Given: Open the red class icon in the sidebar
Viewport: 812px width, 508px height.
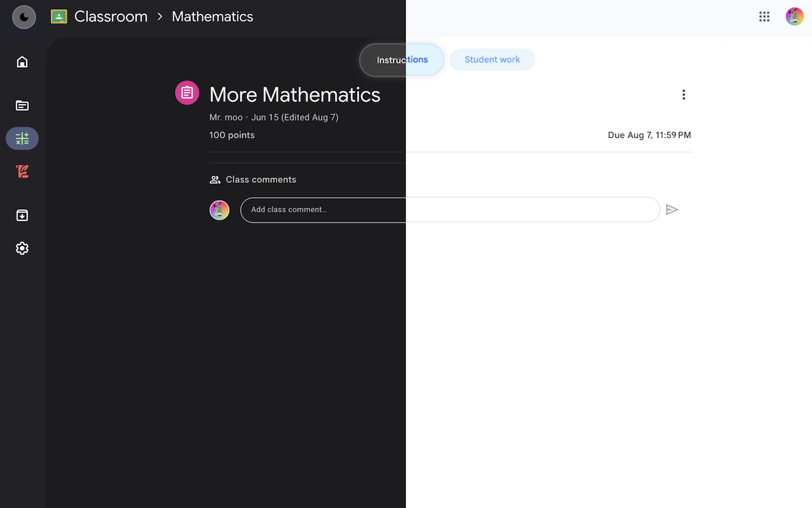Looking at the screenshot, I should point(22,171).
